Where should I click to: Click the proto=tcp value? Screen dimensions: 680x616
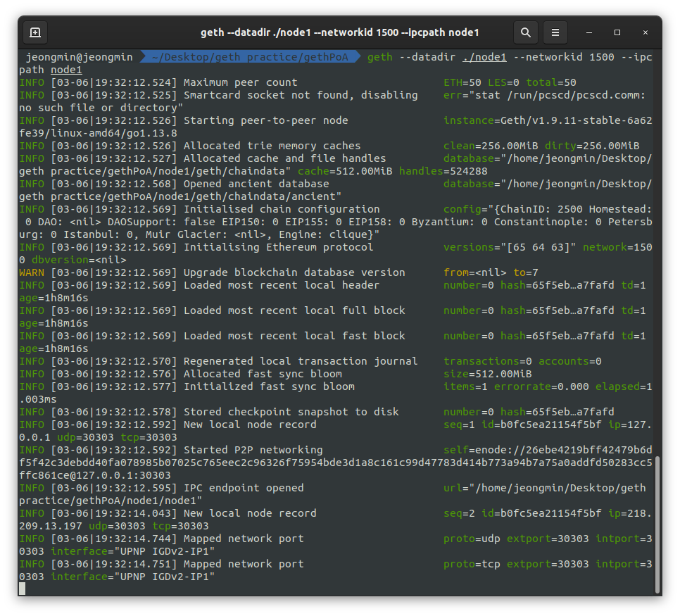coord(472,564)
